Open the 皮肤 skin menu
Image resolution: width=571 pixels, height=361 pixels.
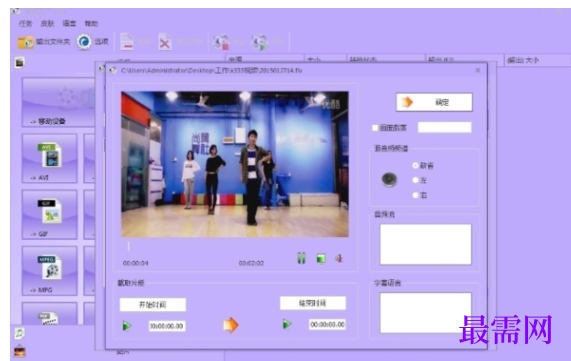pyautogui.click(x=47, y=24)
